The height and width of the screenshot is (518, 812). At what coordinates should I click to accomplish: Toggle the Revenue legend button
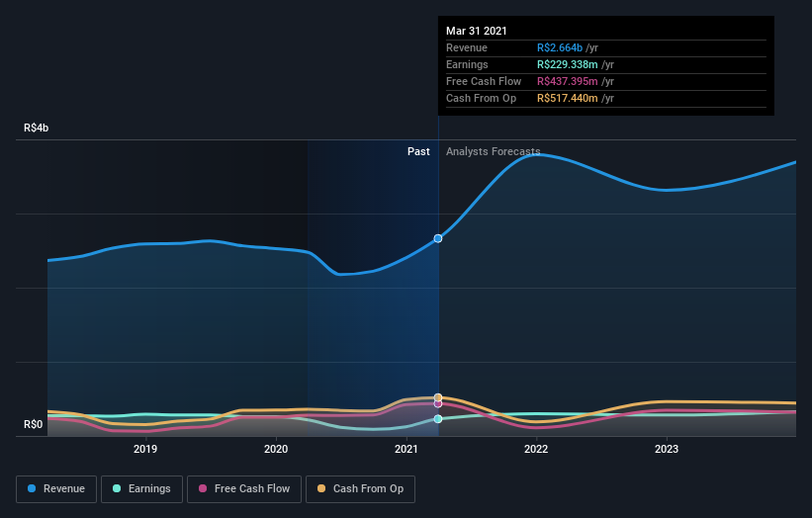pos(56,489)
